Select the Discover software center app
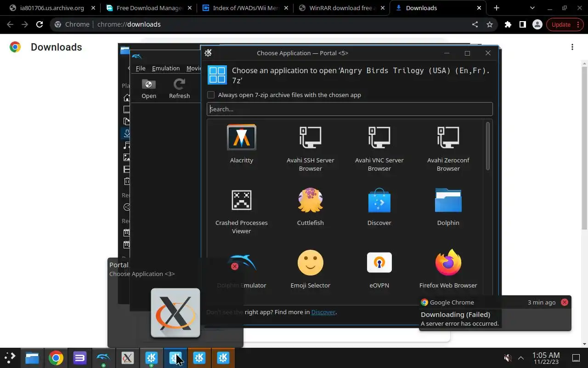 (x=379, y=207)
